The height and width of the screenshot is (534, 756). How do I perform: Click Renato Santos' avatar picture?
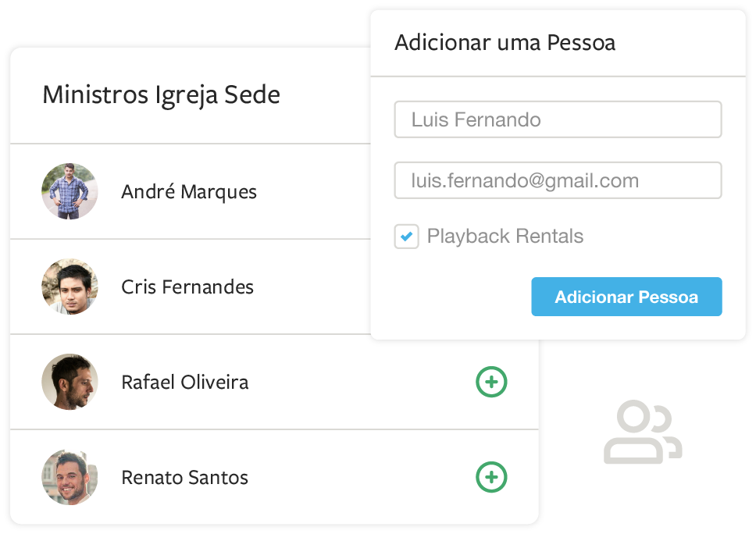[70, 477]
